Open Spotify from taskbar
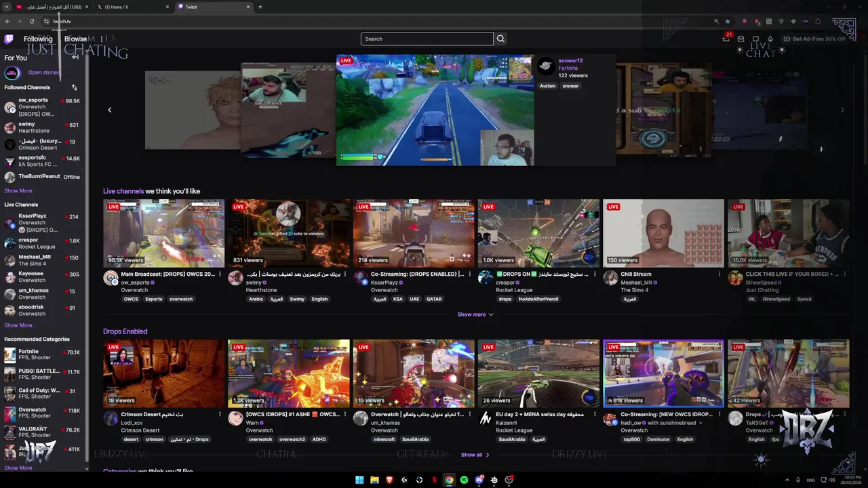Viewport: 868px width, 488px height. (464, 480)
